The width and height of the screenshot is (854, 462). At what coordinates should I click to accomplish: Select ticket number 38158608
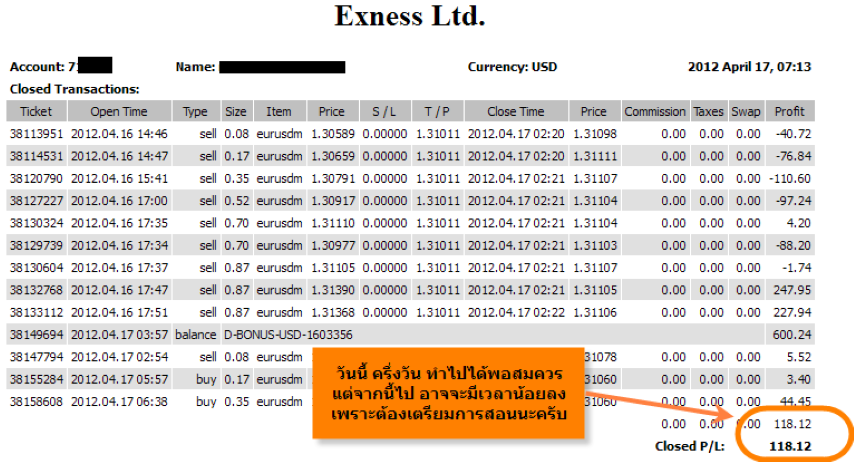click(x=36, y=402)
